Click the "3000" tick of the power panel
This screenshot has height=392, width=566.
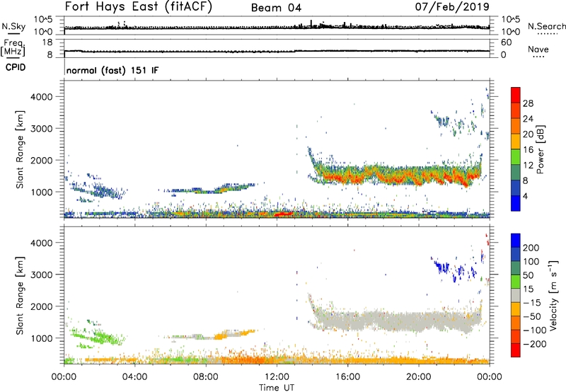tap(42, 129)
